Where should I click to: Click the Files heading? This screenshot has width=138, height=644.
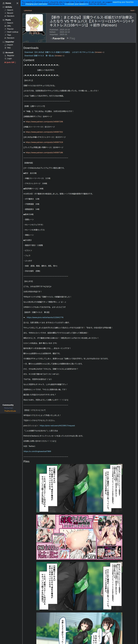tap(26, 462)
